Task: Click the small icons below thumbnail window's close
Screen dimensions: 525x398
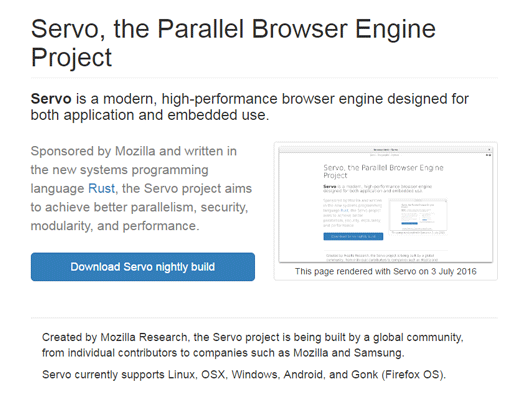Action: [489, 155]
